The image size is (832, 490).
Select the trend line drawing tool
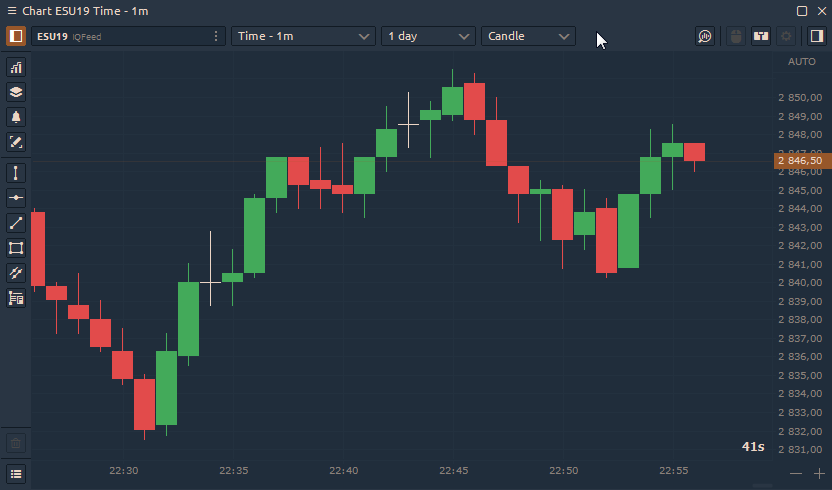pos(16,223)
